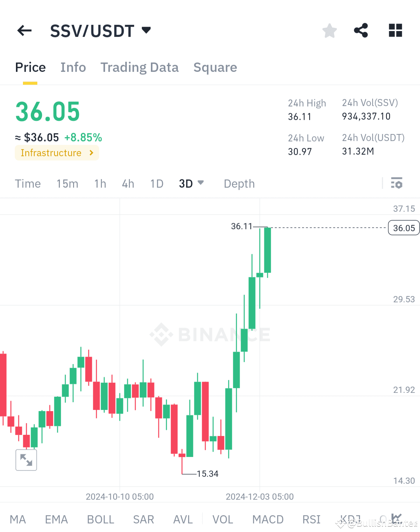Open the SSV/USDT trading pair dropdown
This screenshot has width=420, height=532.
(146, 30)
